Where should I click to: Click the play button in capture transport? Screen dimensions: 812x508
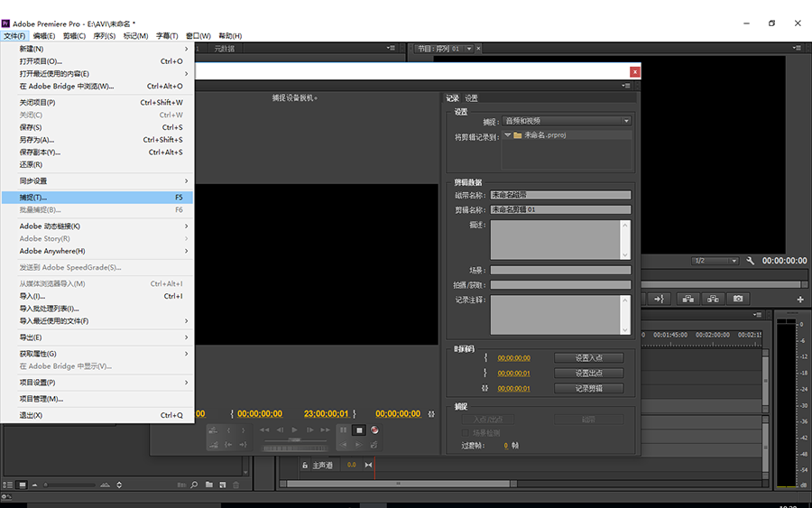295,429
